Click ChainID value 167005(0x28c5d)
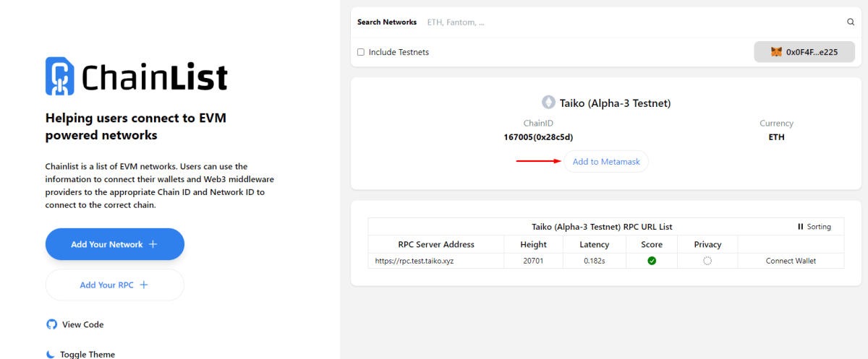This screenshot has width=868, height=359. point(538,137)
